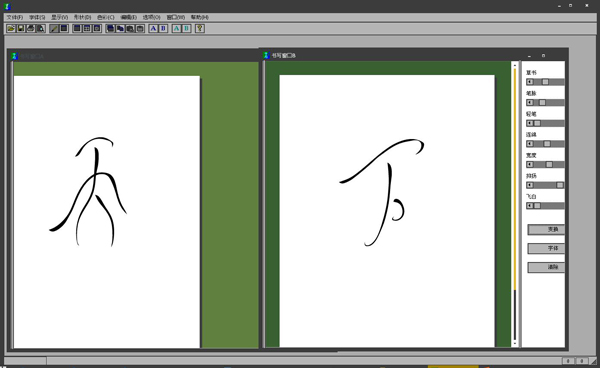
Task: Click the teal letter A toolbar button
Action: click(x=176, y=28)
